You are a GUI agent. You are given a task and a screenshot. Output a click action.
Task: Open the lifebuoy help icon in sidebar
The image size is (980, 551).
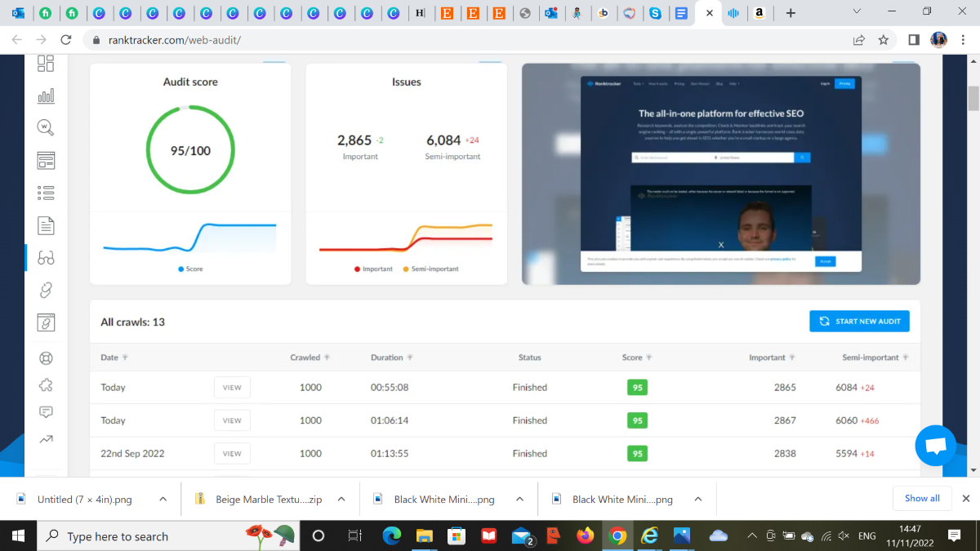46,358
